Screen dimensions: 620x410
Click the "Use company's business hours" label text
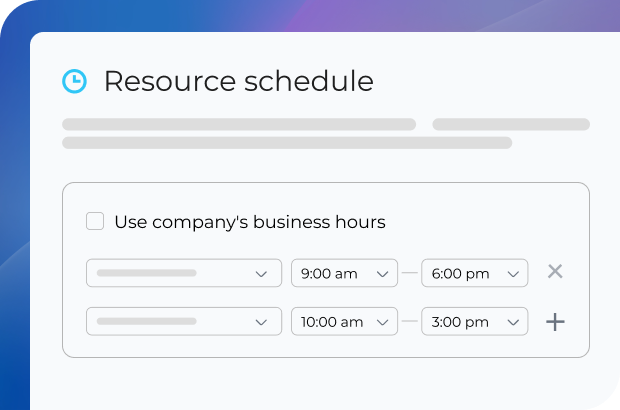tap(249, 222)
